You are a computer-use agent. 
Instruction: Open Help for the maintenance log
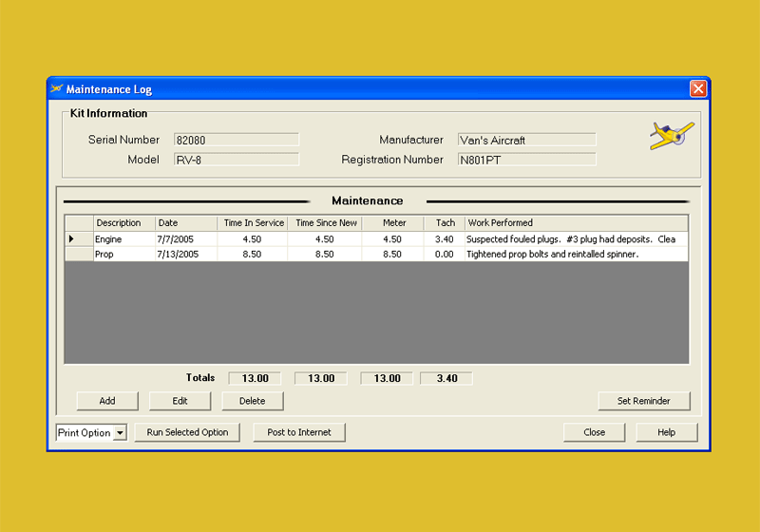coord(666,432)
